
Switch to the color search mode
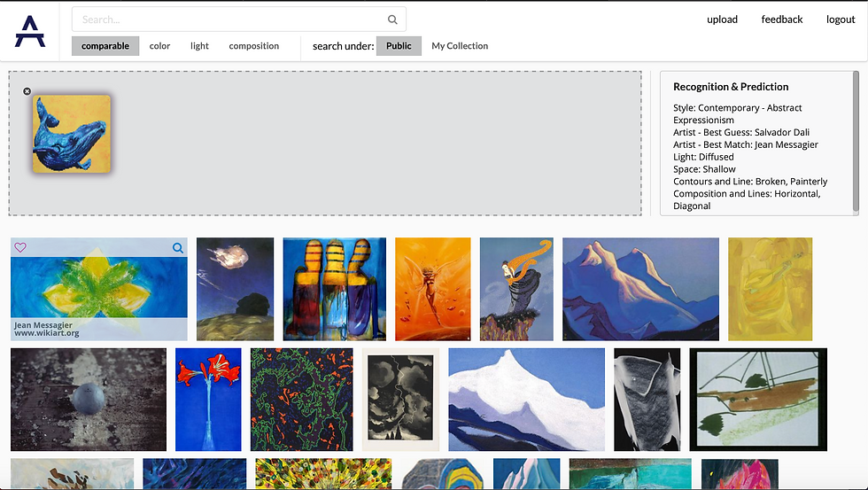click(159, 46)
